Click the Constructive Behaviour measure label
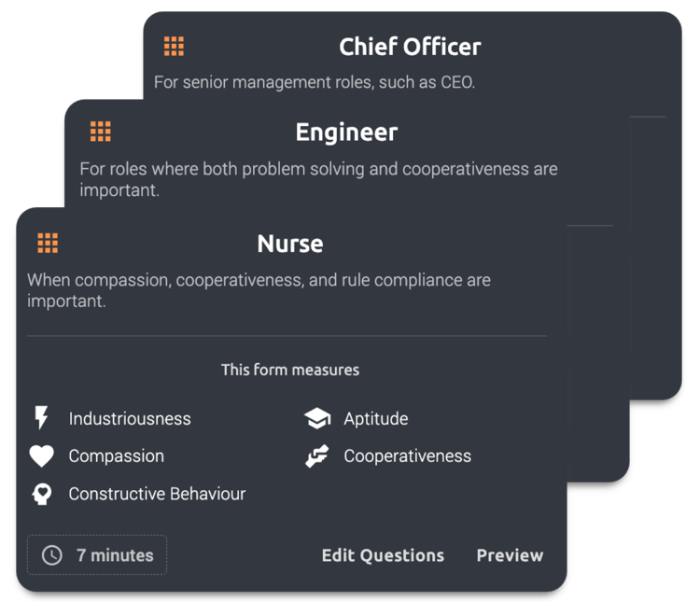 (x=157, y=494)
